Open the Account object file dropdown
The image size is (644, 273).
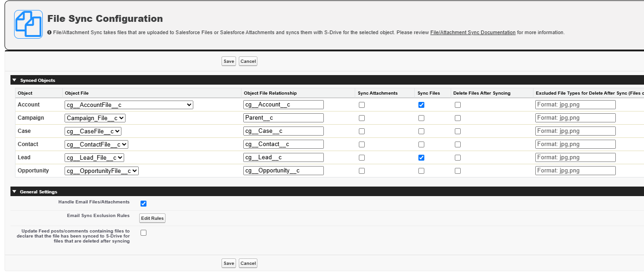(x=129, y=105)
